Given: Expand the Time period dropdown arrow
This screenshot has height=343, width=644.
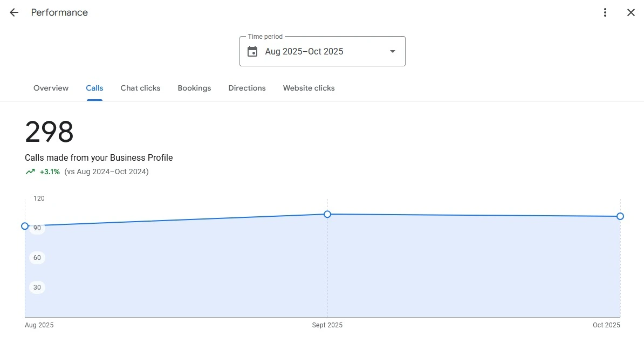Looking at the screenshot, I should (x=392, y=51).
